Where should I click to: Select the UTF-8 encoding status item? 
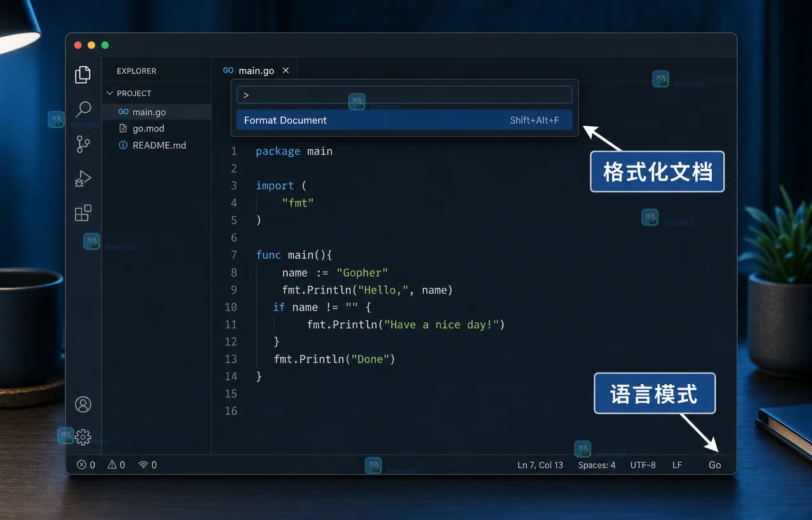[x=643, y=465]
